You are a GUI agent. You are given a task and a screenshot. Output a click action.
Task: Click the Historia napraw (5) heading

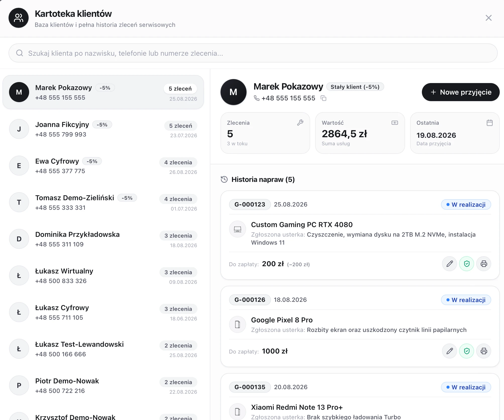[x=263, y=179]
